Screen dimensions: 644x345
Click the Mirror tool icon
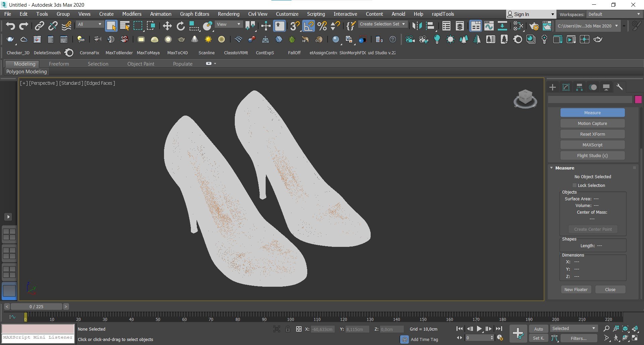click(x=417, y=26)
